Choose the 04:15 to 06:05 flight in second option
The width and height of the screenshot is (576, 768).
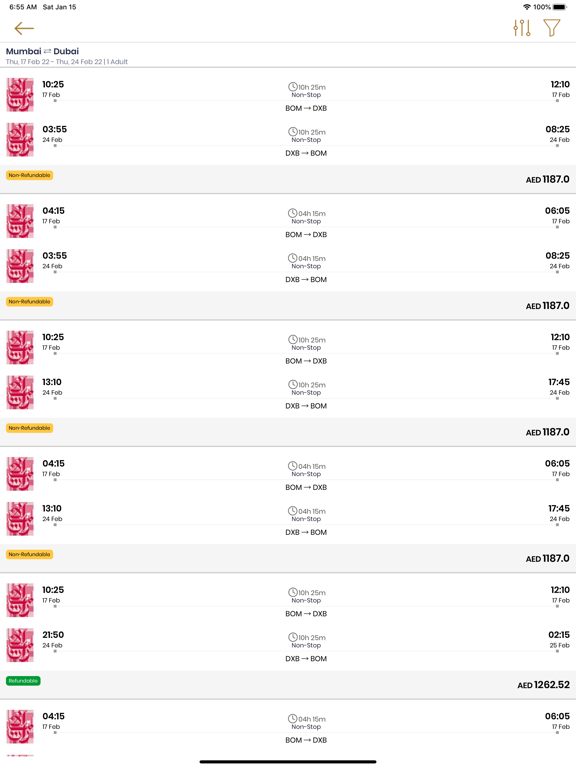pyautogui.click(x=288, y=221)
